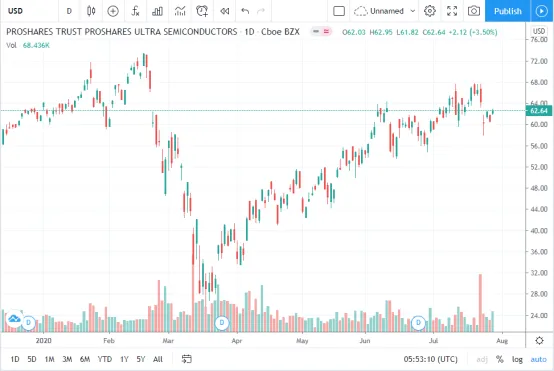Click the Vol 68.436K indicator legend
554x371 pixels.
click(x=28, y=45)
